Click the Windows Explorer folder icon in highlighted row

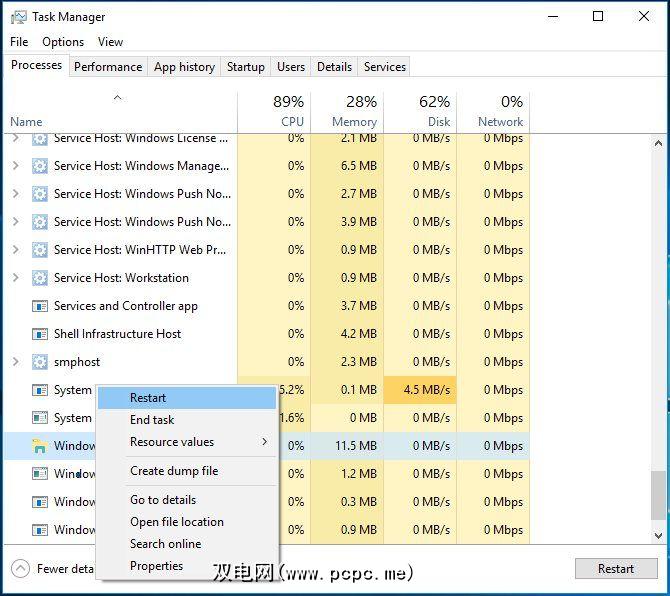(40, 446)
